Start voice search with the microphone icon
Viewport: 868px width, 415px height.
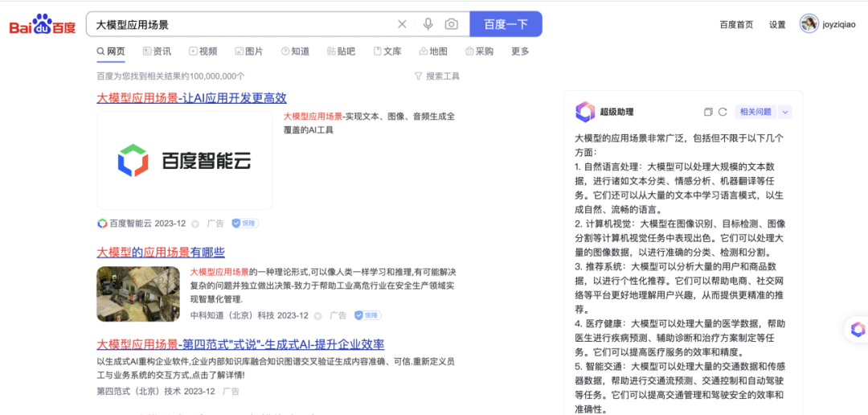coord(428,24)
